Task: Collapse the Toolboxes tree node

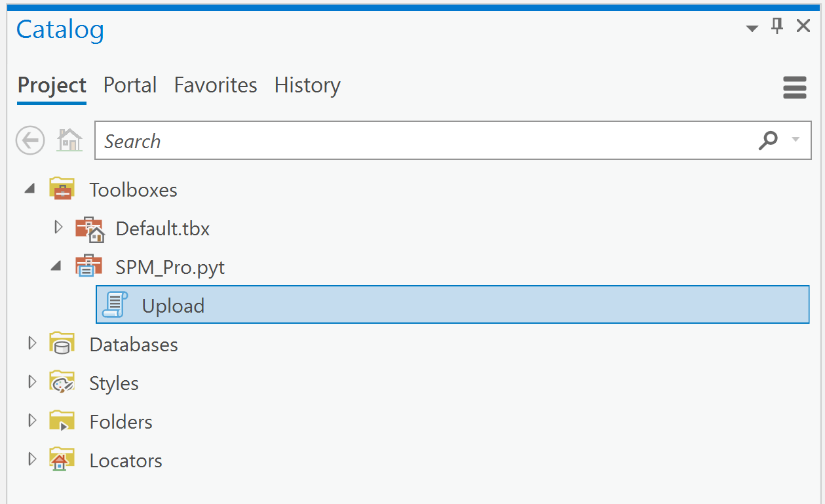Action: (x=30, y=189)
